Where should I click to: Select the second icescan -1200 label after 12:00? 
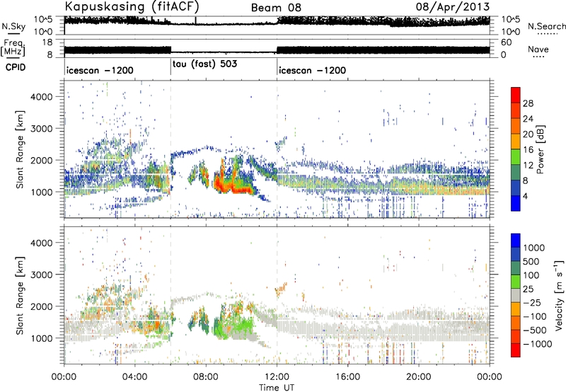point(312,70)
